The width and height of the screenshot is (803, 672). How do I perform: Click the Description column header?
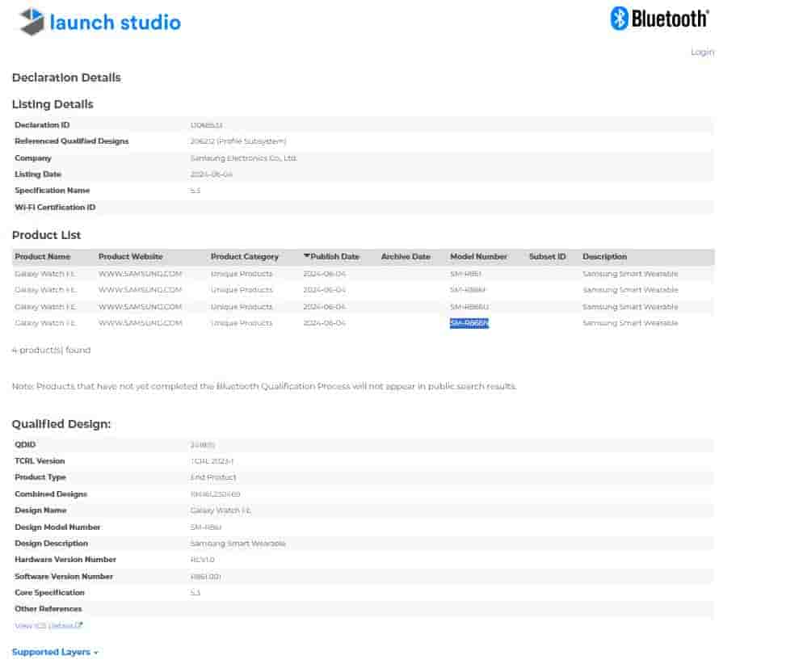click(x=604, y=257)
